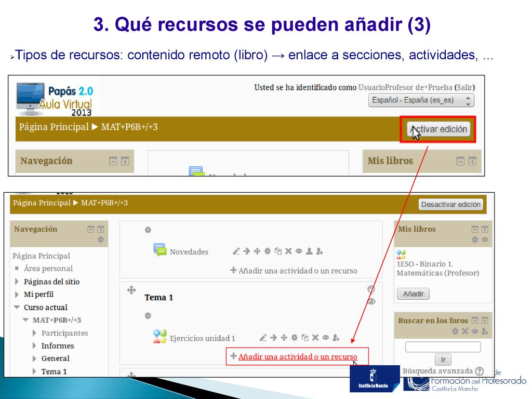Click MAT+P6B+/+3 breadcrumb in upper screenshot
This screenshot has width=532, height=399.
(129, 127)
